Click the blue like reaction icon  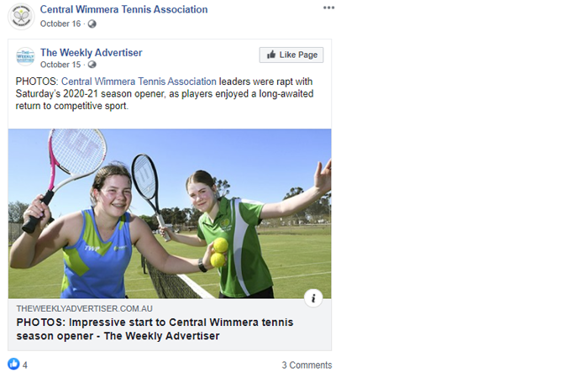[x=13, y=364]
